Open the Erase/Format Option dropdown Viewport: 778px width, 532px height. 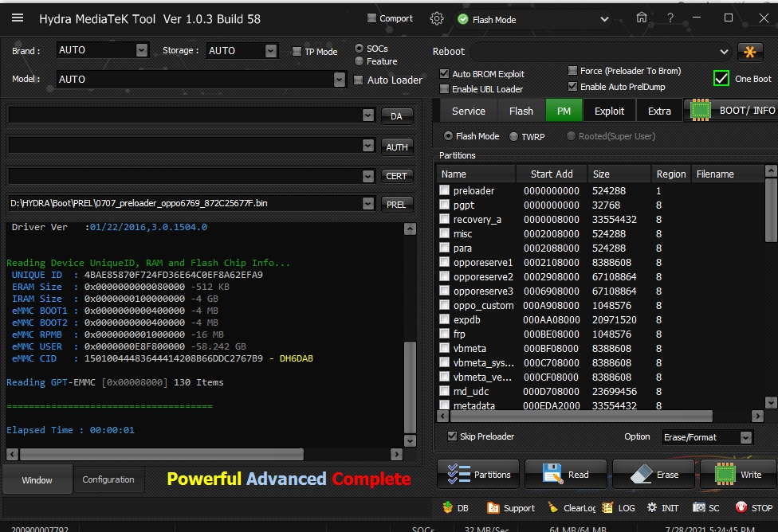(746, 436)
